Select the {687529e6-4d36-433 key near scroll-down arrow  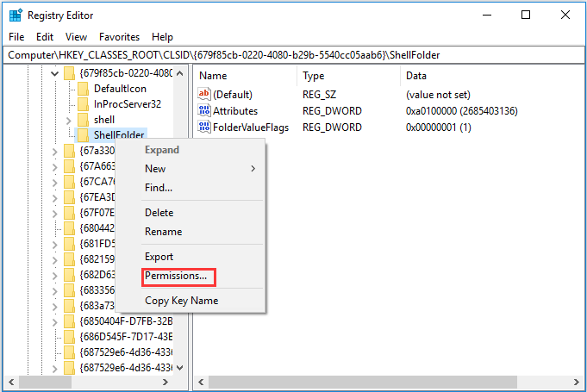126,368
